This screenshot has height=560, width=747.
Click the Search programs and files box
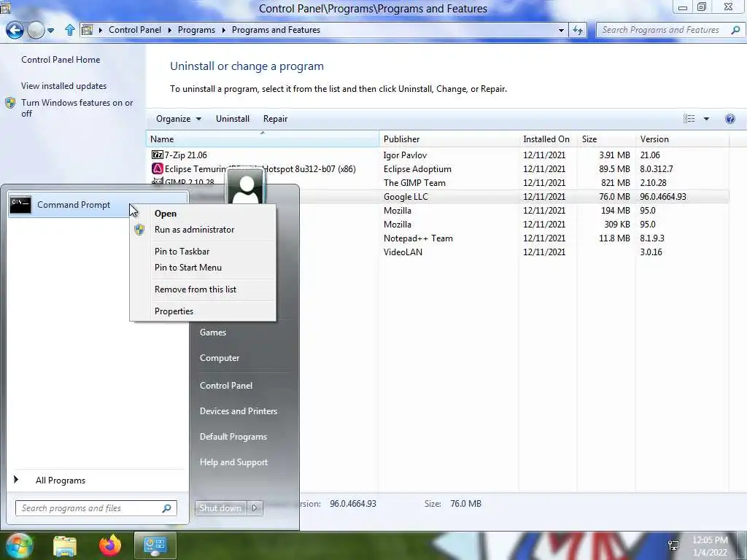pos(96,508)
